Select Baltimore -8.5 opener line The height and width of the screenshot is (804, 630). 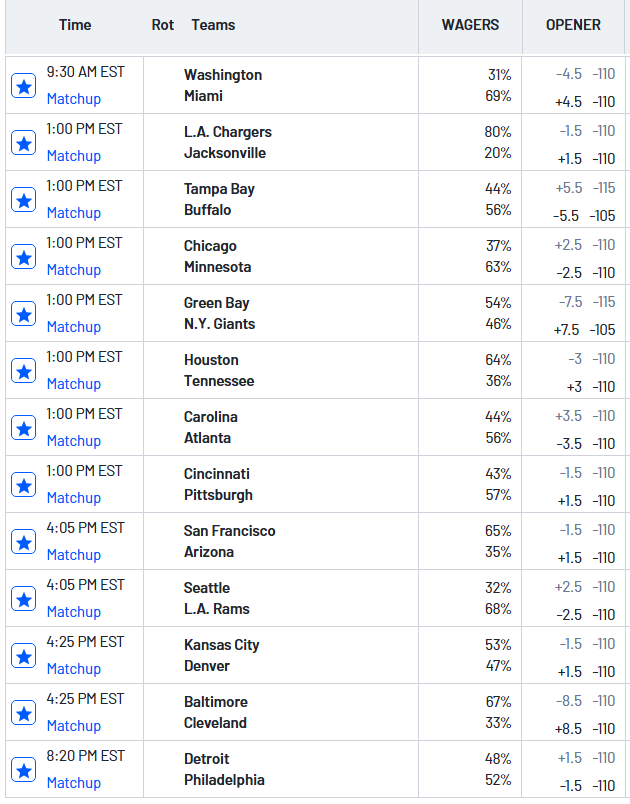click(585, 701)
